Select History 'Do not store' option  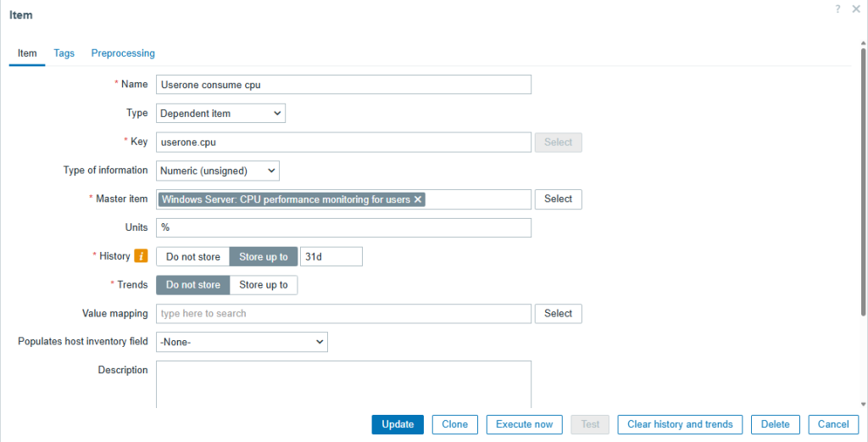point(192,256)
